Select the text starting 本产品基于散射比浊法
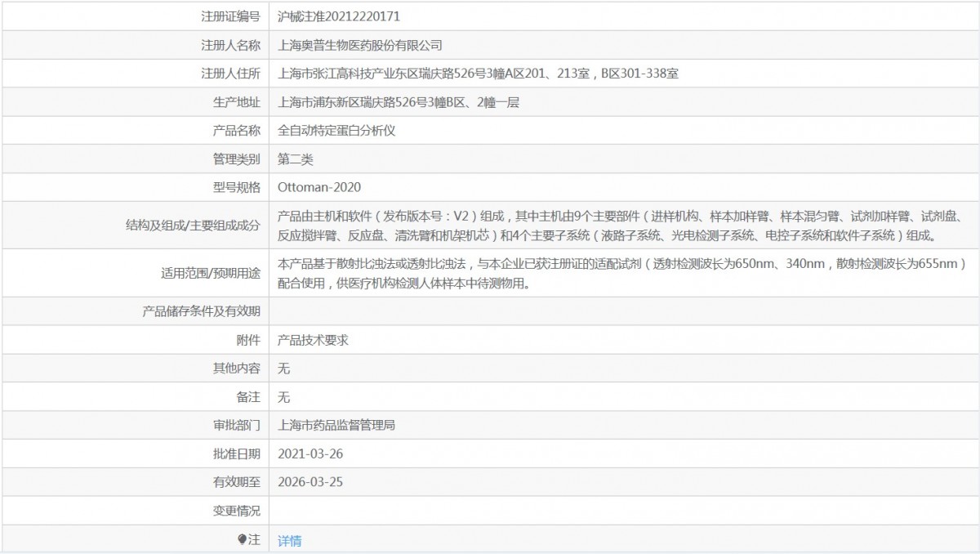The width and height of the screenshot is (980, 554). (x=622, y=274)
